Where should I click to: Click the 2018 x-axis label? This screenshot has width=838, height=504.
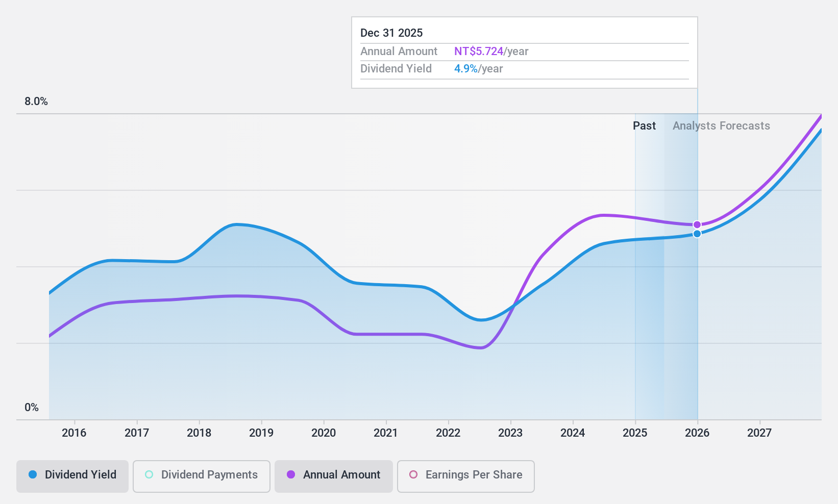[x=199, y=433]
